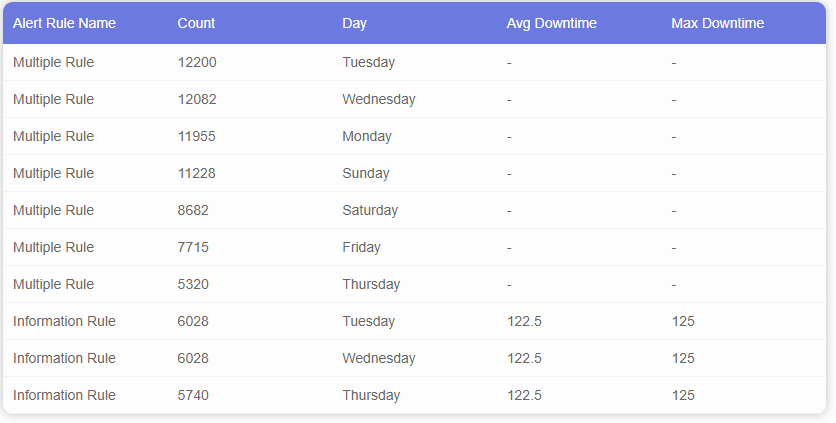Select the Avg Downtime column header
This screenshot has height=423, width=836.
pos(551,23)
